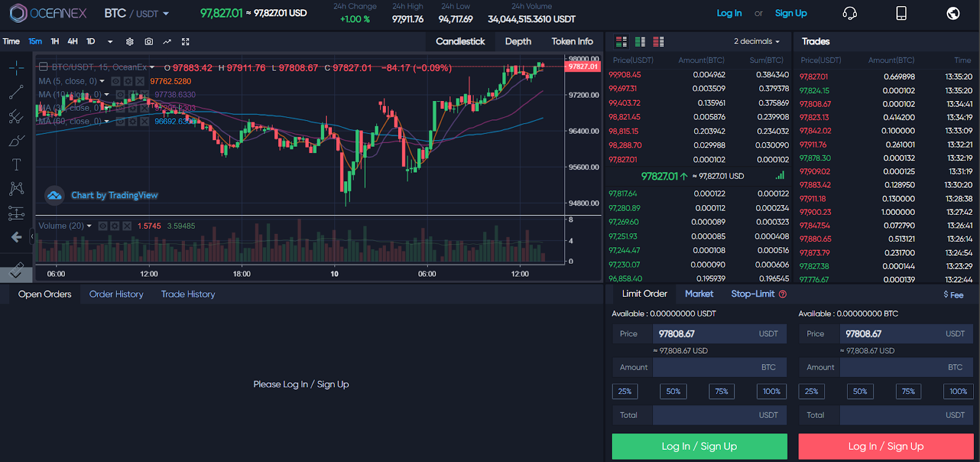Select the 4H time interval

[x=73, y=42]
